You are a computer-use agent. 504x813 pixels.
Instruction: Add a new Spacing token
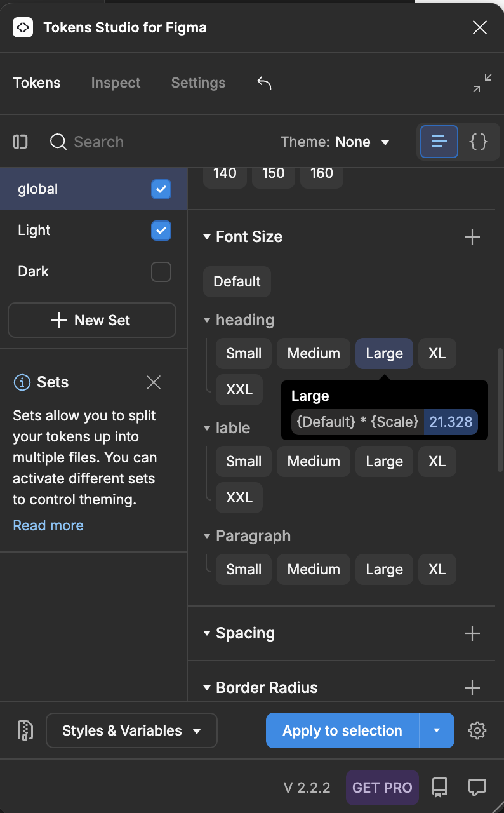[x=472, y=633]
